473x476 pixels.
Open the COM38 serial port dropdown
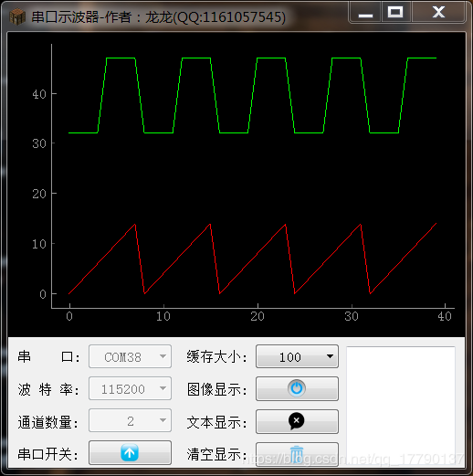point(130,356)
